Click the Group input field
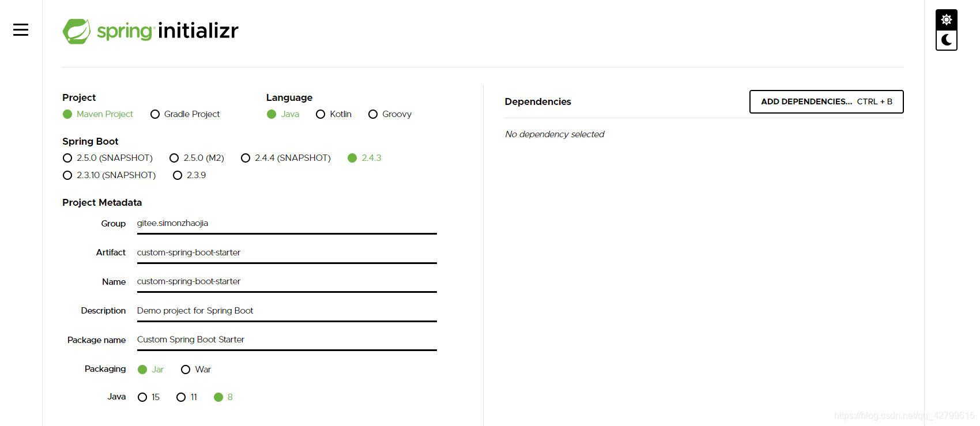980x426 pixels. 287,224
